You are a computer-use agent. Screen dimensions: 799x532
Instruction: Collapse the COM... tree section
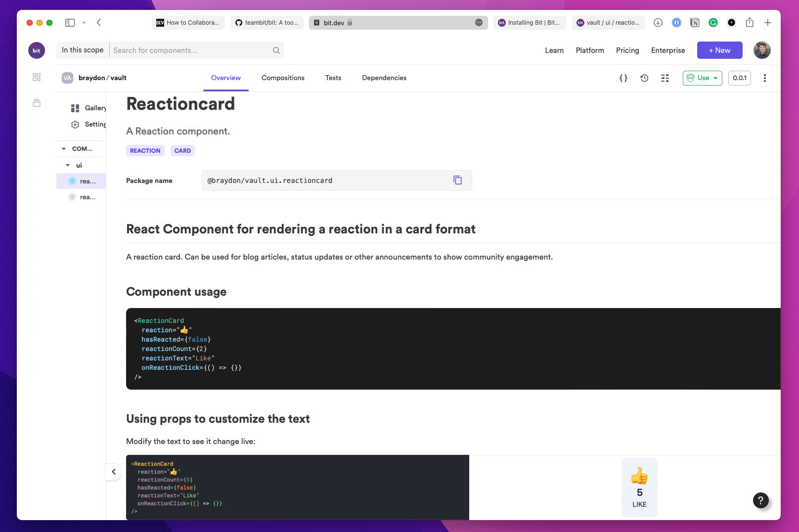64,149
